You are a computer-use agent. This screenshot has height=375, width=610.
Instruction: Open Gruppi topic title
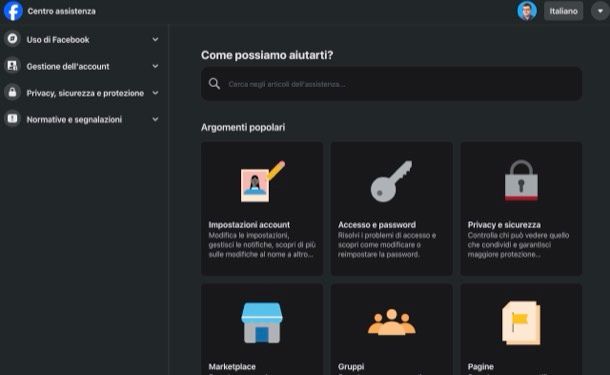click(x=351, y=366)
